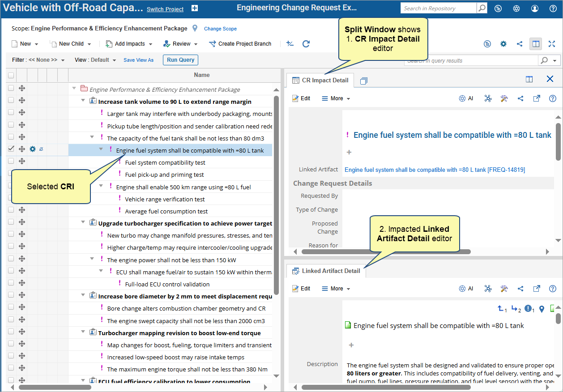563x392 pixels.
Task: Click the user profile icon in the header
Action: pyautogui.click(x=534, y=9)
